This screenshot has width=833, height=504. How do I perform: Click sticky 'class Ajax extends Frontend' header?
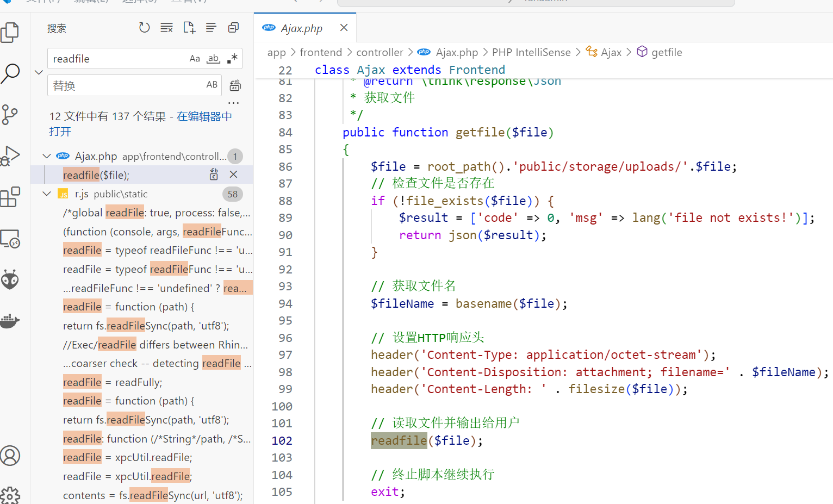[410, 70]
